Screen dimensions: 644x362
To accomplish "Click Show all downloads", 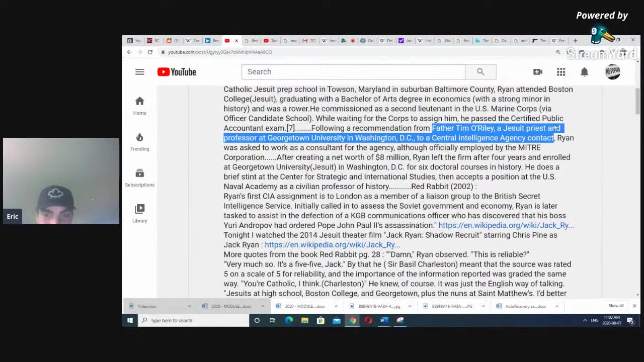I will tap(616, 306).
